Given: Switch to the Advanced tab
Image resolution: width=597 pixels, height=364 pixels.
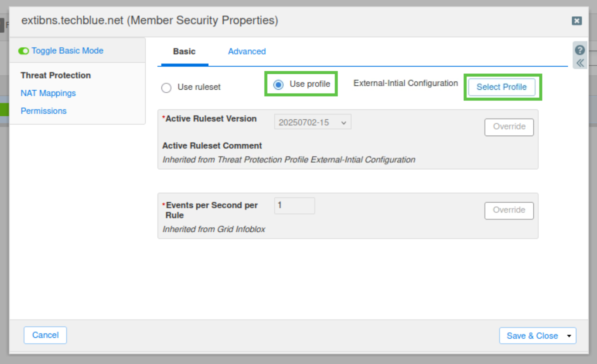Looking at the screenshot, I should [247, 52].
